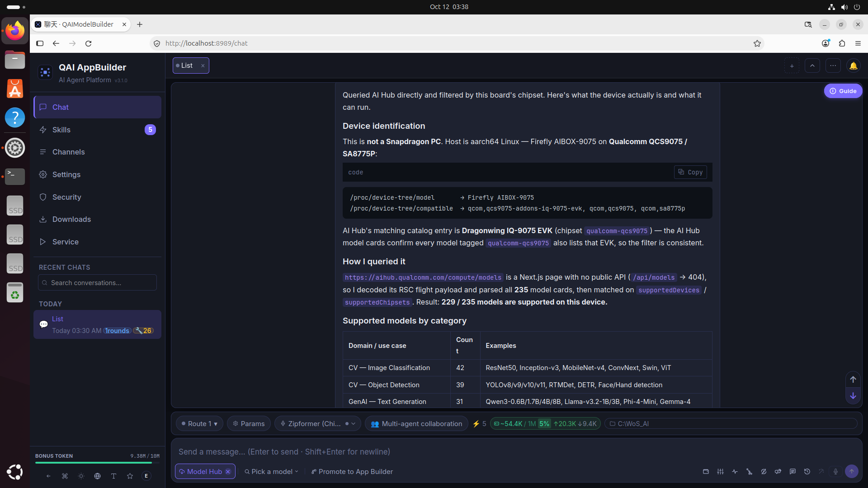
Task: Click Promote to App Builder
Action: pyautogui.click(x=352, y=472)
